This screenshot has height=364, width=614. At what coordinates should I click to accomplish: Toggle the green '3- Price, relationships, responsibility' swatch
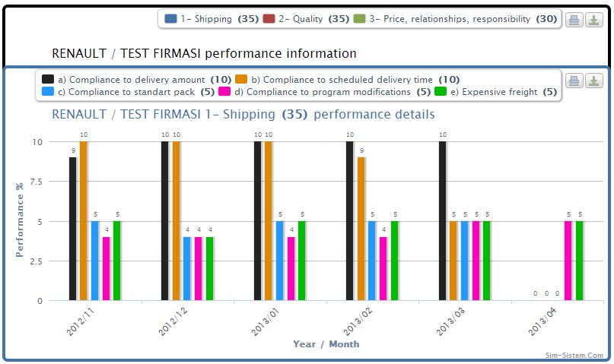point(359,19)
